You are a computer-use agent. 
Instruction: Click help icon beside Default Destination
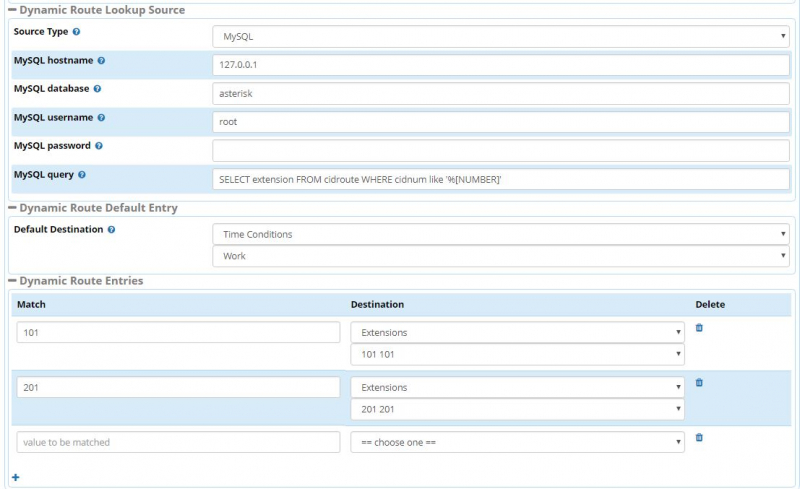click(111, 229)
